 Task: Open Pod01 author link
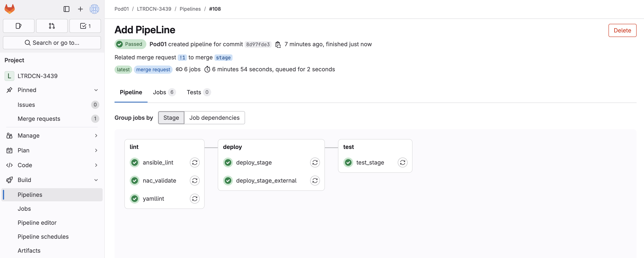coord(158,44)
